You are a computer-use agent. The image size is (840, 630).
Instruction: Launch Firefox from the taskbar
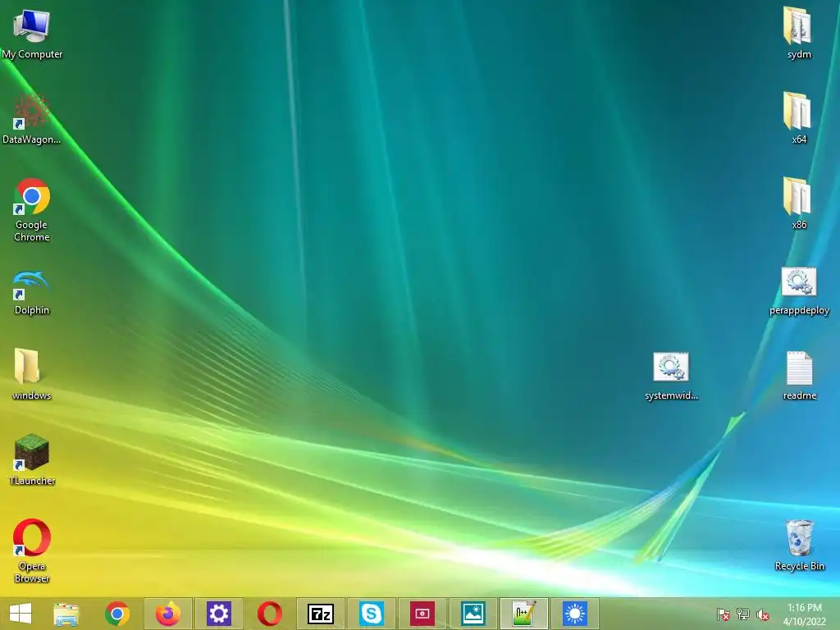tap(167, 614)
